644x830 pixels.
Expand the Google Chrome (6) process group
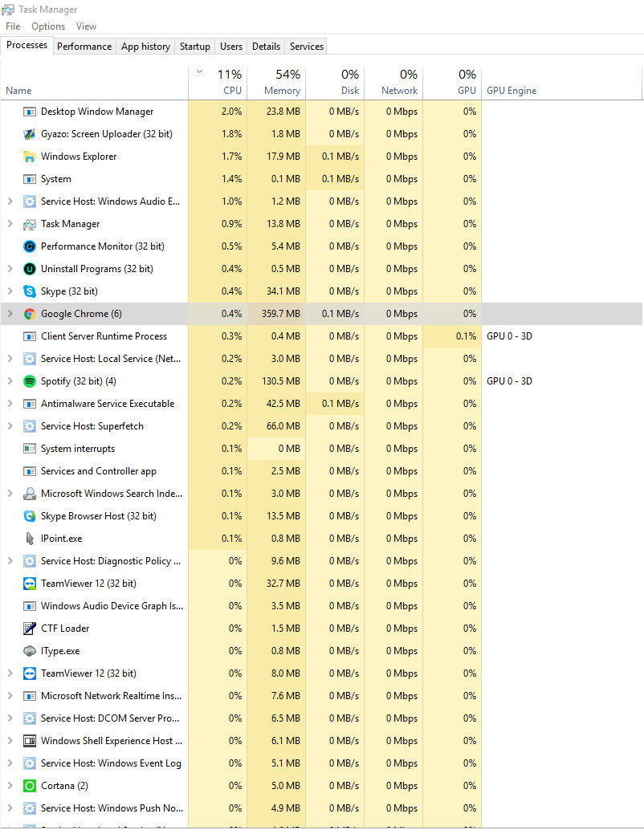(x=10, y=314)
